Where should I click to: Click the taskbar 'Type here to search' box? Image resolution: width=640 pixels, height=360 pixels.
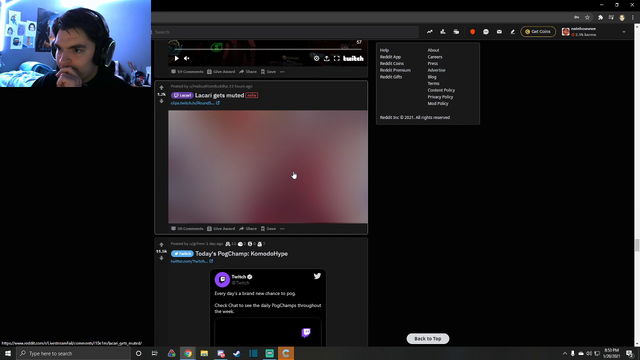[73, 353]
